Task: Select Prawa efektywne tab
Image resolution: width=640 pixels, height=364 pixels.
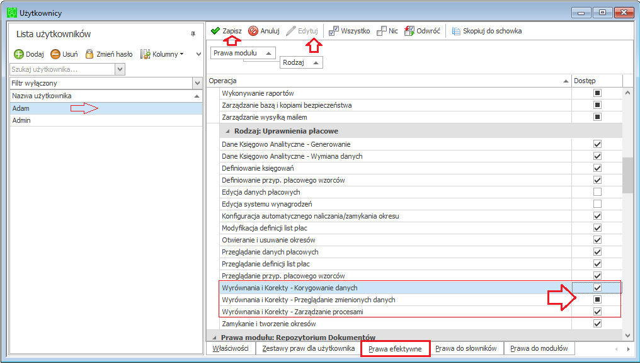Action: point(395,349)
